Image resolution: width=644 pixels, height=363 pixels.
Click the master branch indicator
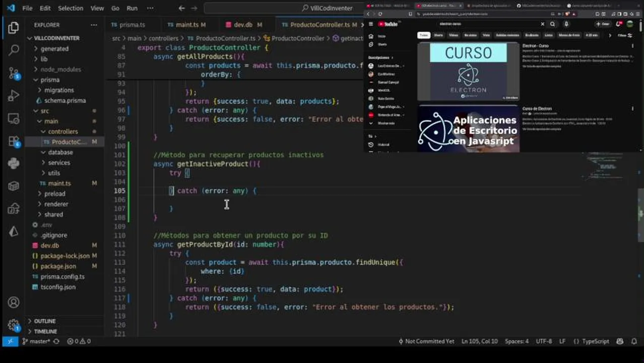35,341
